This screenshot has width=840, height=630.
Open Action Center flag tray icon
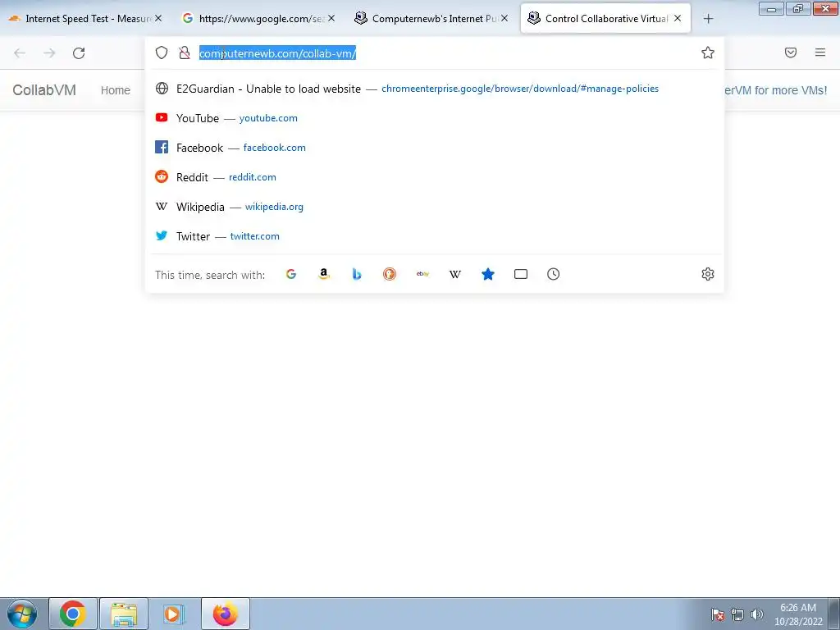point(718,614)
